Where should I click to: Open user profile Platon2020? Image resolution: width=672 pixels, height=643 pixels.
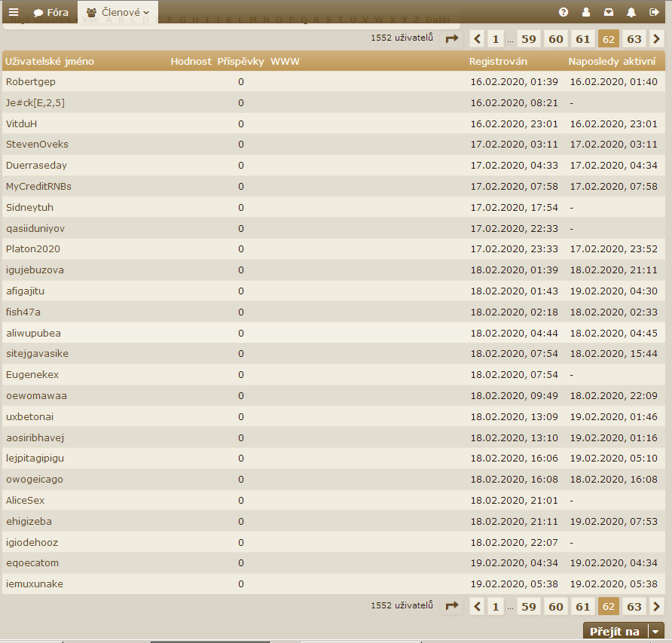click(33, 249)
